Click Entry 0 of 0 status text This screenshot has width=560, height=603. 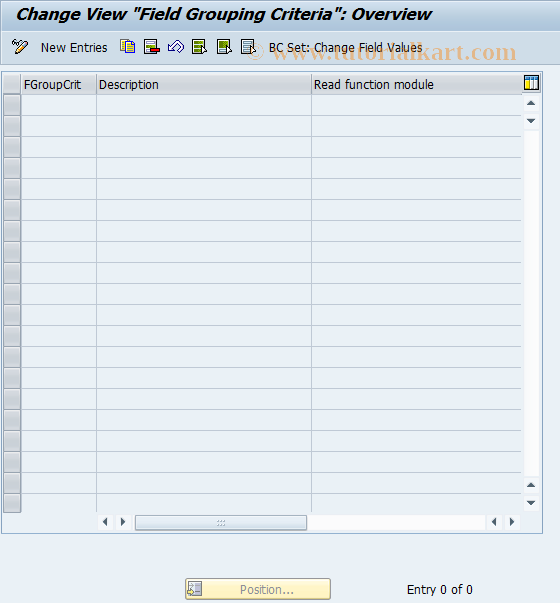point(440,589)
